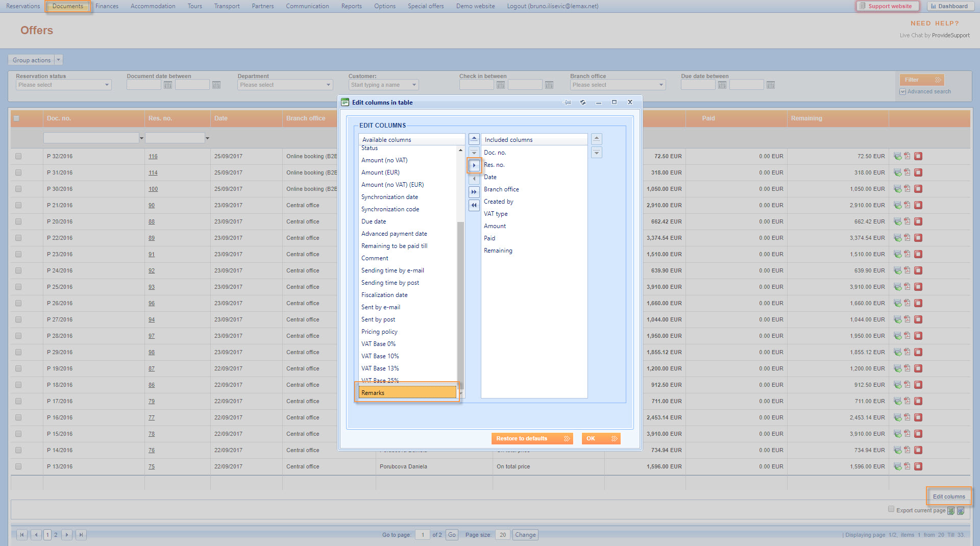The width and height of the screenshot is (980, 546).
Task: Click the Filter button
Action: click(x=922, y=80)
